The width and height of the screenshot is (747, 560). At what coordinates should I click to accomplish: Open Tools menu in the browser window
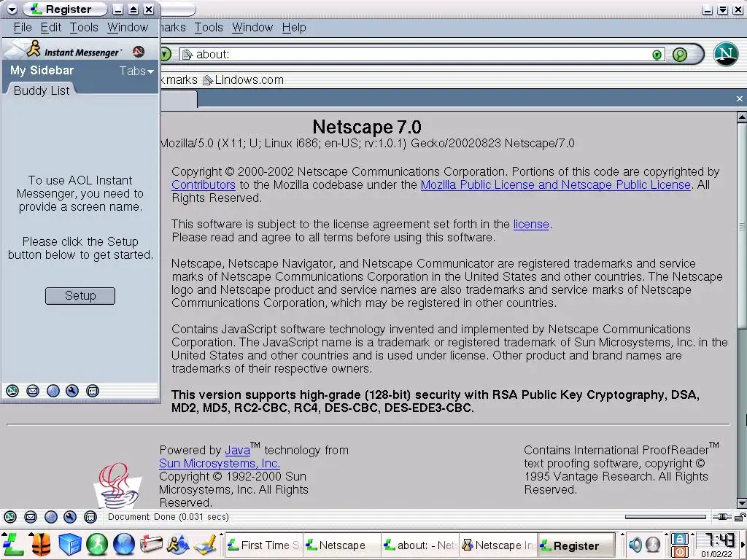(x=209, y=28)
